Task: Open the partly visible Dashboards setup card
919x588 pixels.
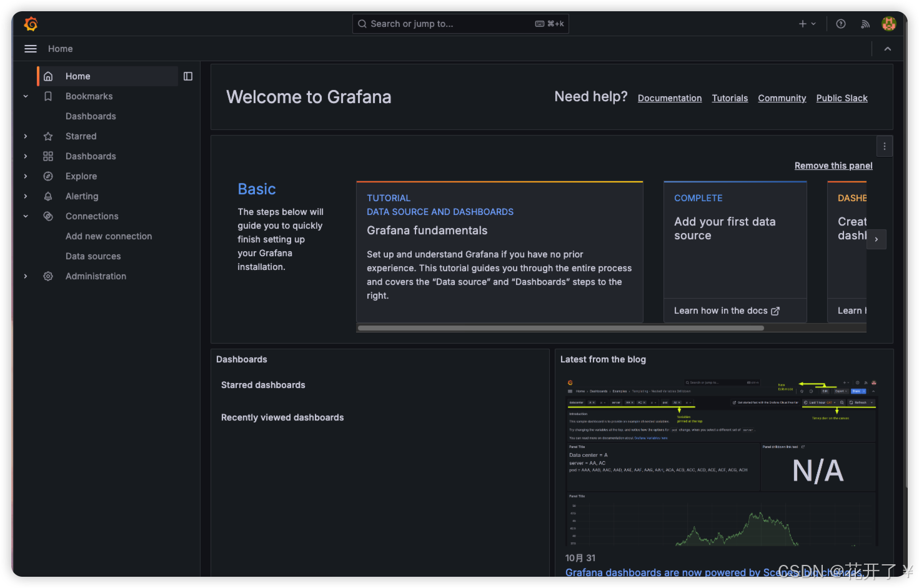Action: click(x=847, y=252)
